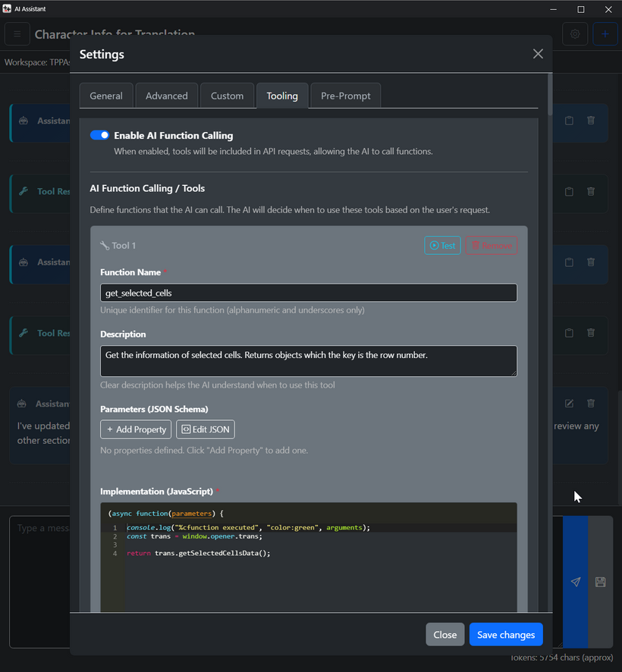The width and height of the screenshot is (622, 672).
Task: Click the pencil edit icon on last message
Action: [x=569, y=404]
